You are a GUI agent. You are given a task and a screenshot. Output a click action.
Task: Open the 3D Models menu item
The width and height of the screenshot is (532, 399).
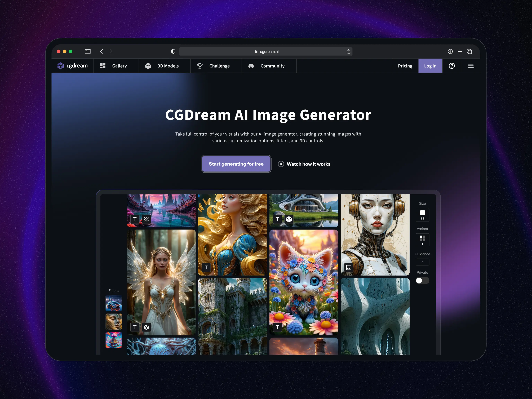tap(165, 66)
